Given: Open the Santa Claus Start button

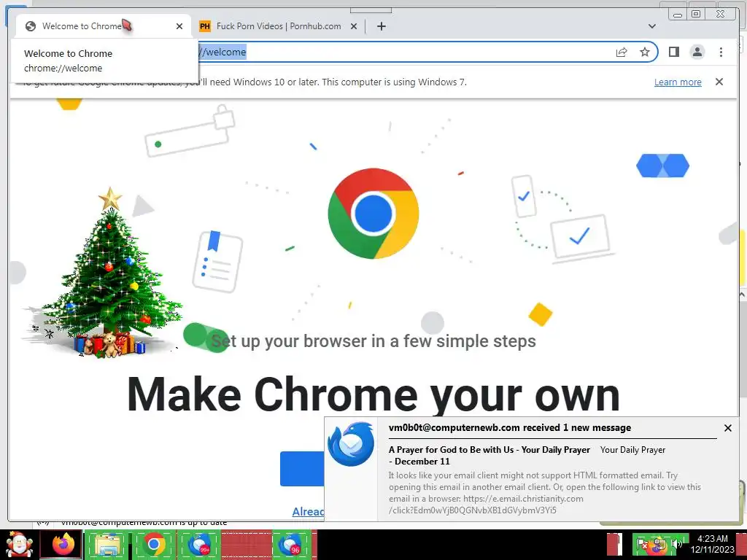Looking at the screenshot, I should click(18, 545).
